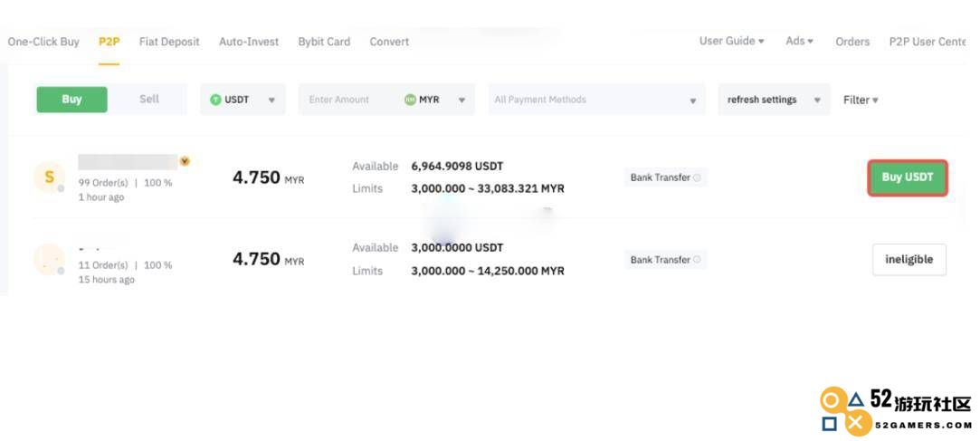980x441 pixels.
Task: Switch to the Convert tab
Action: click(389, 42)
